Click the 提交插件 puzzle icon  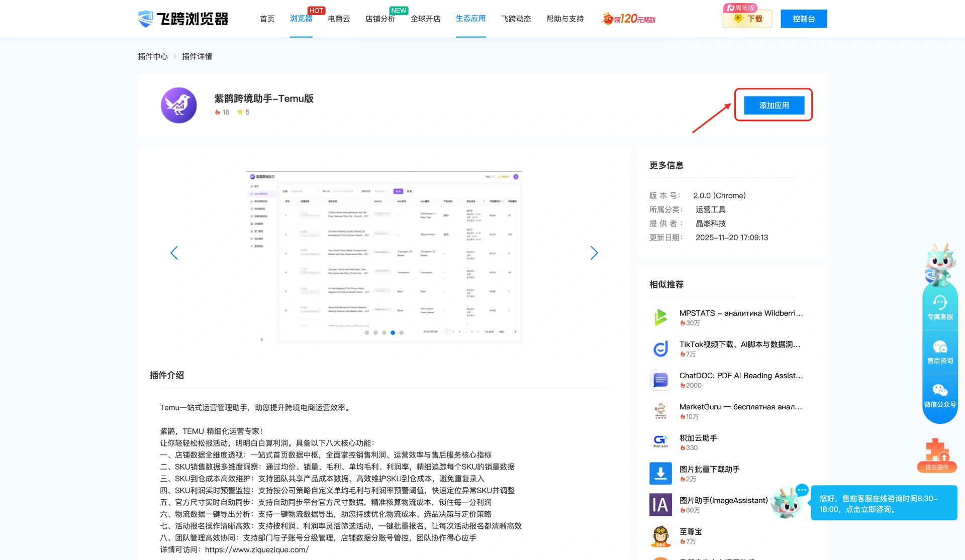point(937,455)
